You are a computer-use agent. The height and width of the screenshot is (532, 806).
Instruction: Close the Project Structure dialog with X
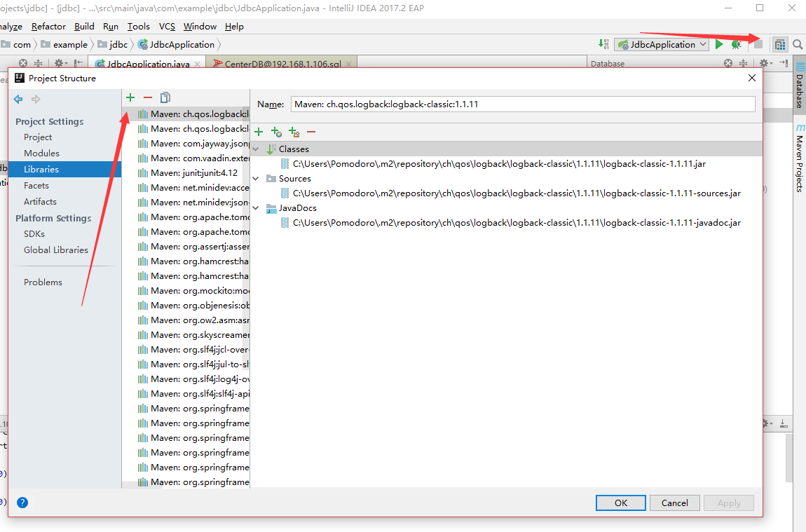click(752, 78)
